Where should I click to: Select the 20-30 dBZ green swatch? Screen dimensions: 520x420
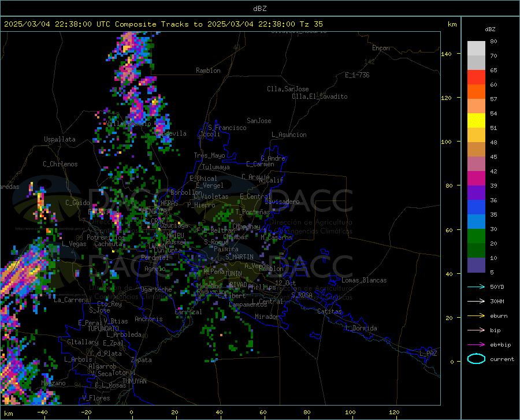coord(476,236)
